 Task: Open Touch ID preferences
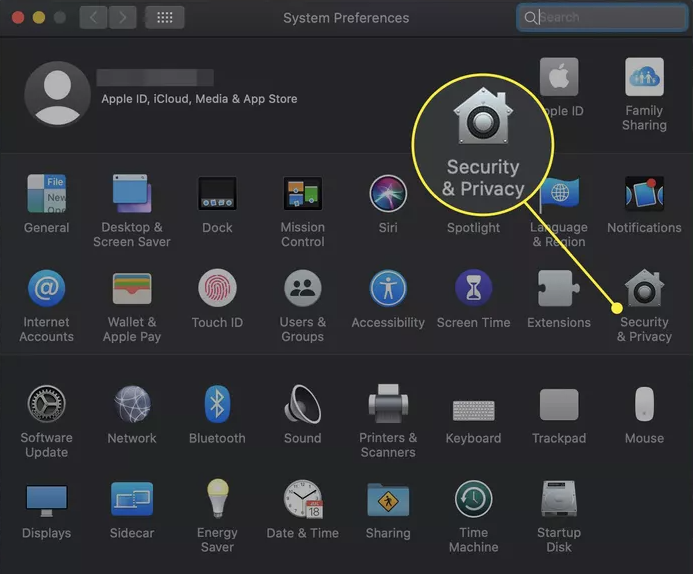[217, 289]
